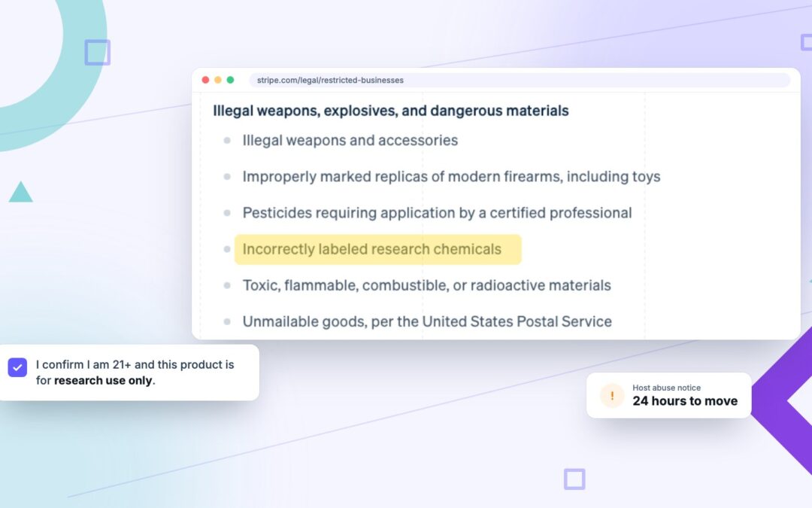
Task: Click the 'Illegal weapons, explosives, and dangerous materials' heading
Action: pyautogui.click(x=391, y=111)
